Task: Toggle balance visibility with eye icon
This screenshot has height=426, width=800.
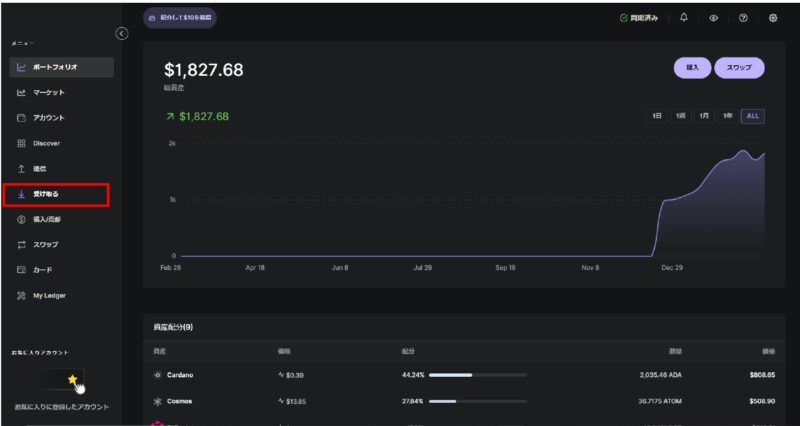Action: 714,18
